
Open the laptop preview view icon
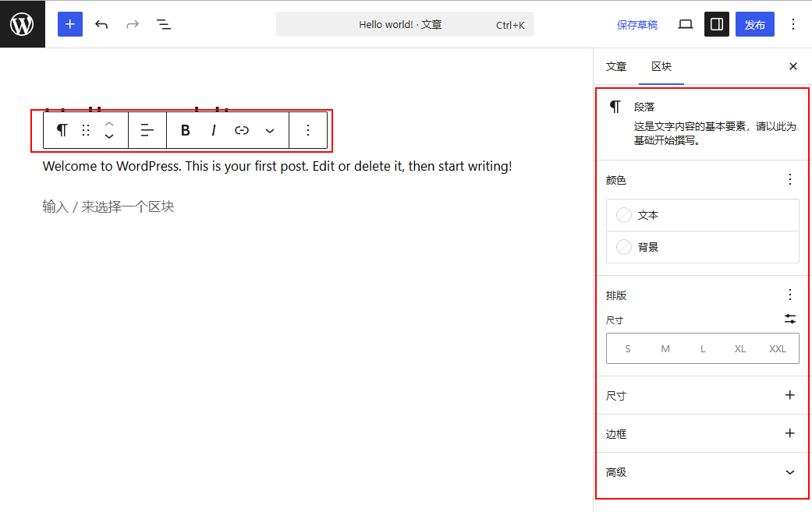[x=686, y=24]
